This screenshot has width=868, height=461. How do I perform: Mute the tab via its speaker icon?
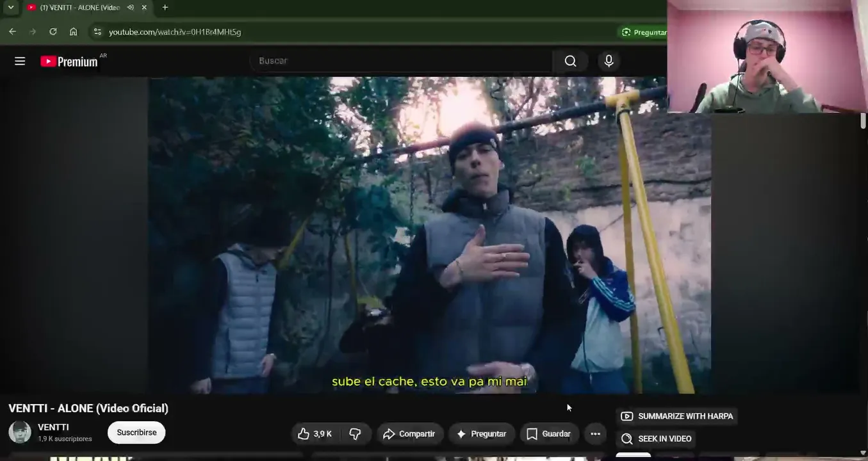(131, 8)
